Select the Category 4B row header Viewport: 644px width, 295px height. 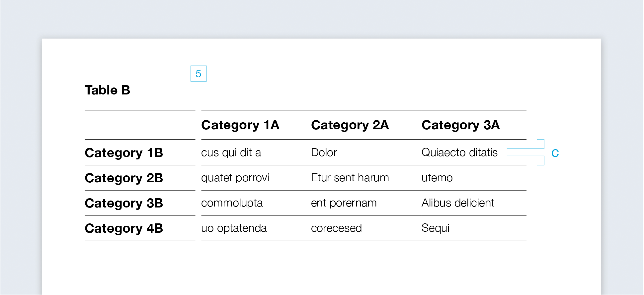tap(124, 228)
